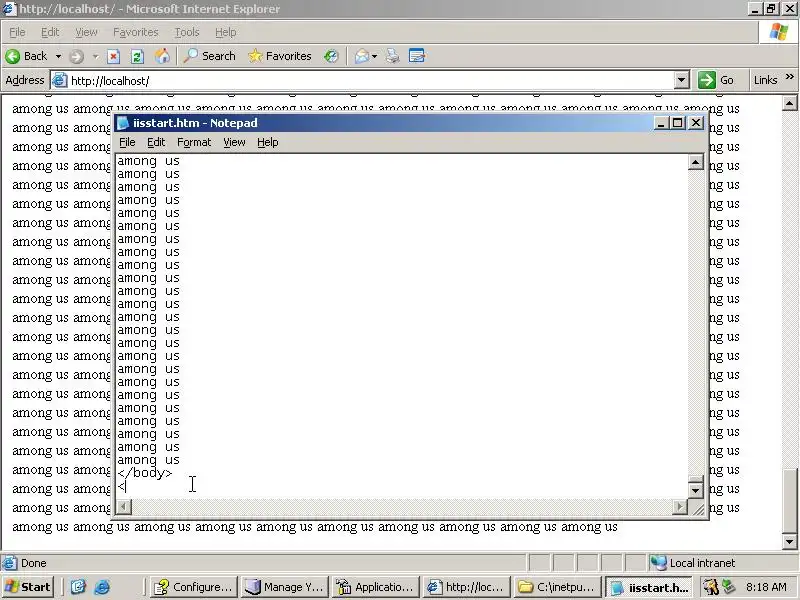This screenshot has width=800, height=600.
Task: Minimize the Notepad window
Action: 661,123
